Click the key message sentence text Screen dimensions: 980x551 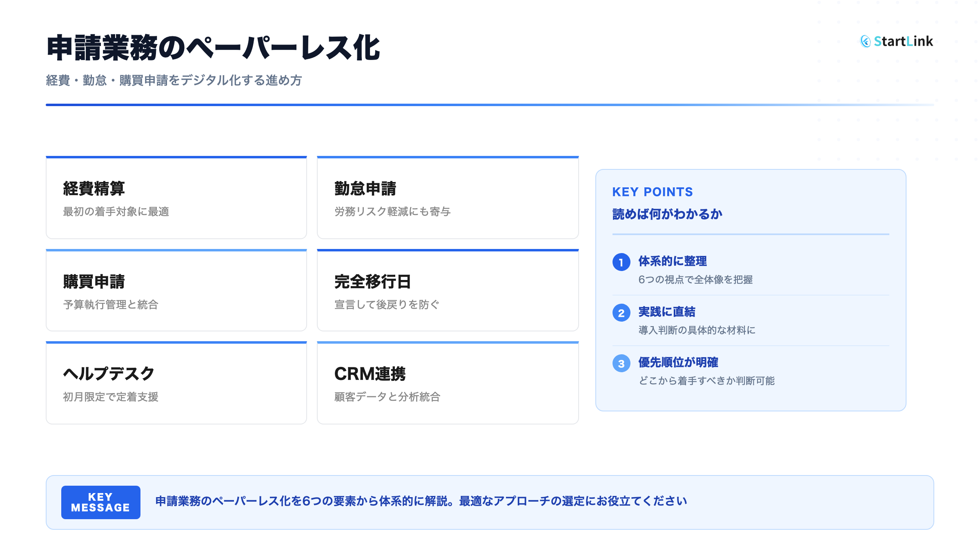[x=421, y=501]
